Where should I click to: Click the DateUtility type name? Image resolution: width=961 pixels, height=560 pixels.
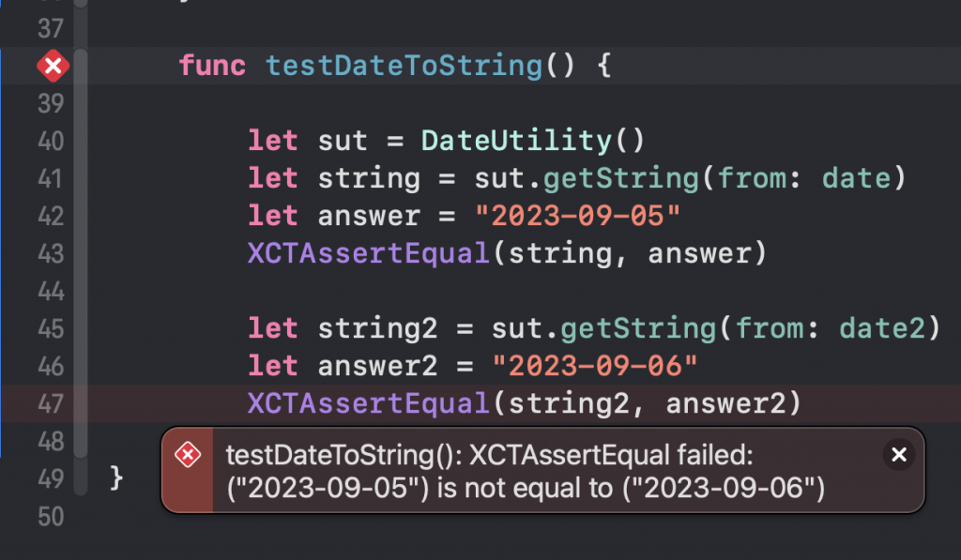tap(516, 141)
